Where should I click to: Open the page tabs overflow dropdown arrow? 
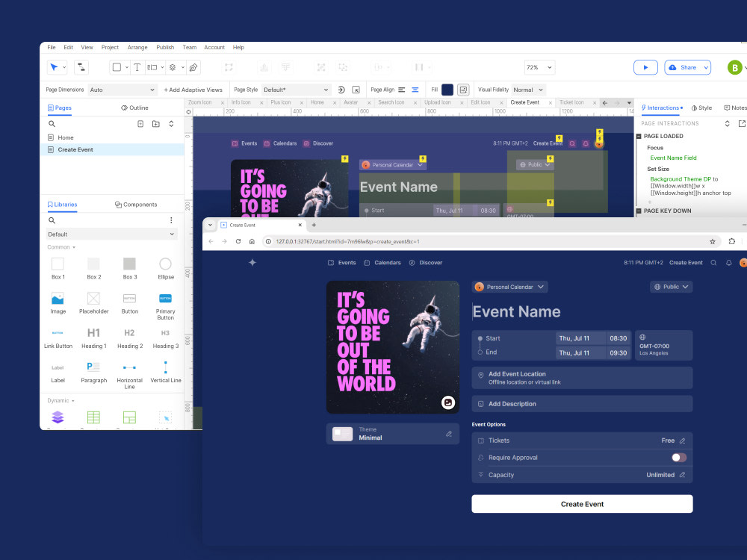click(x=629, y=103)
